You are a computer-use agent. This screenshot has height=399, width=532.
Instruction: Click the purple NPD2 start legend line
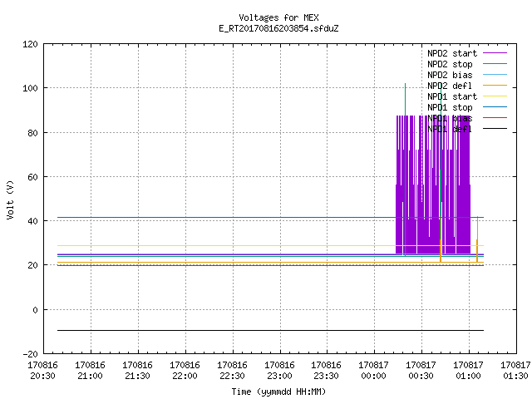[495, 53]
